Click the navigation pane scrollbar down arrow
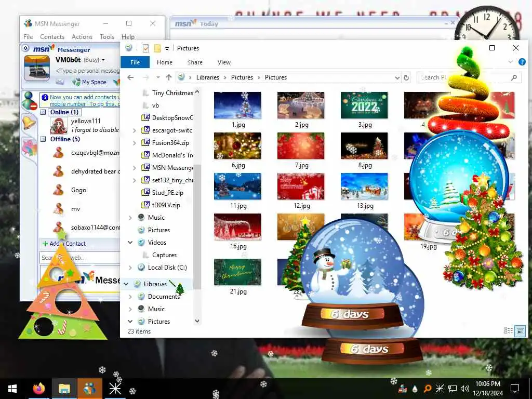The image size is (532, 399). tap(197, 321)
